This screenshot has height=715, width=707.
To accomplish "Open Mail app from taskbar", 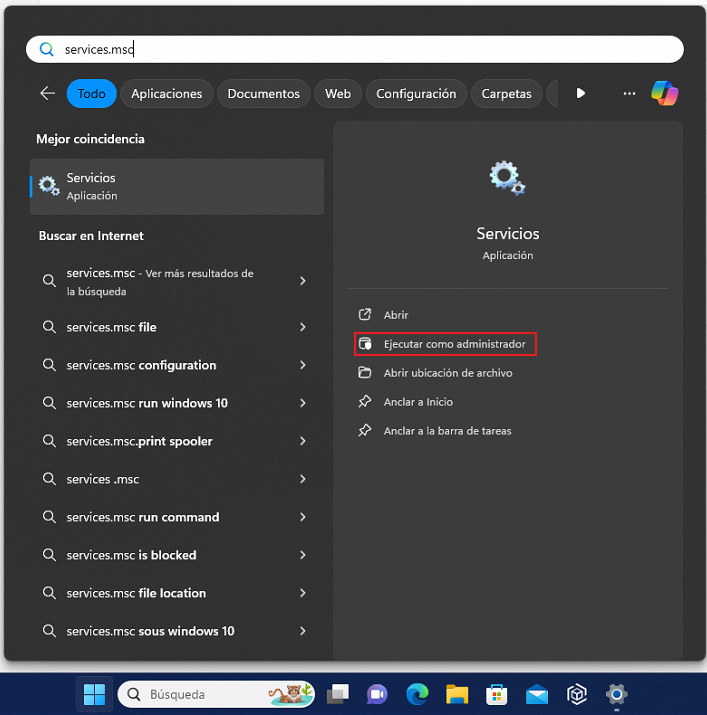I will [x=537, y=694].
